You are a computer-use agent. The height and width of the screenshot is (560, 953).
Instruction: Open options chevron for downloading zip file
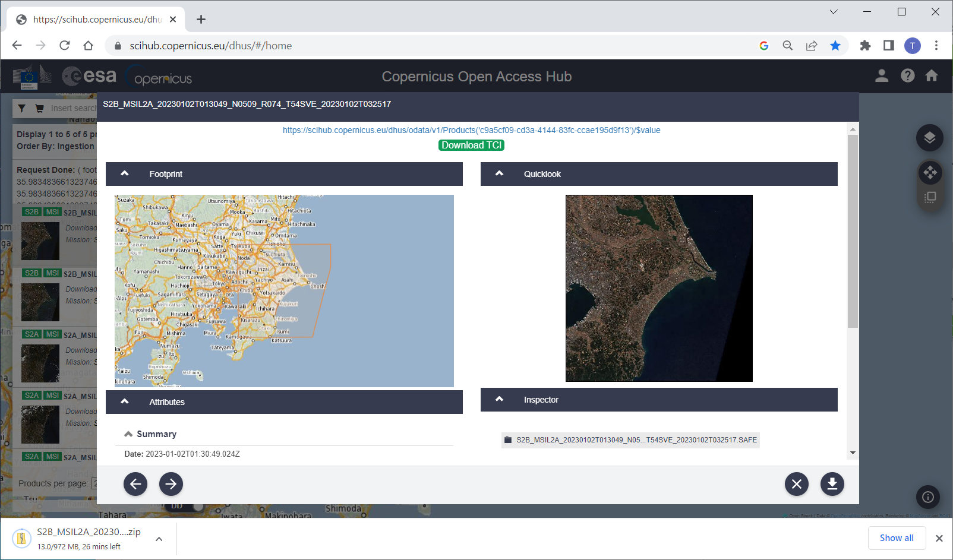click(159, 539)
